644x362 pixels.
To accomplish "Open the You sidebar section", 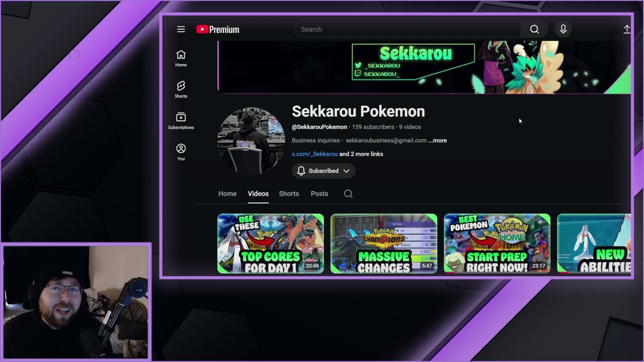I will (x=181, y=152).
